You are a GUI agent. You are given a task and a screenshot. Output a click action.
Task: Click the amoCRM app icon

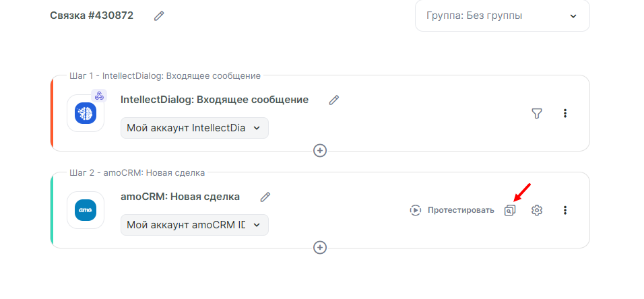coord(86,210)
